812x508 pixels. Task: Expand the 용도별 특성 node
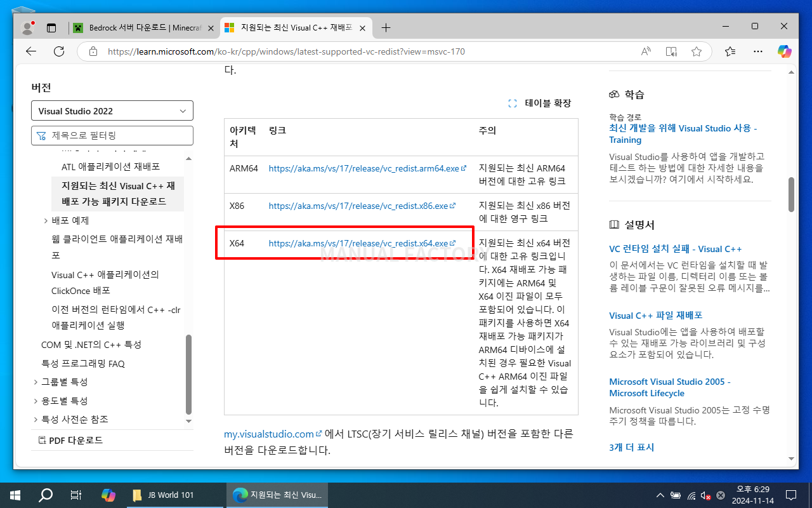pos(36,401)
